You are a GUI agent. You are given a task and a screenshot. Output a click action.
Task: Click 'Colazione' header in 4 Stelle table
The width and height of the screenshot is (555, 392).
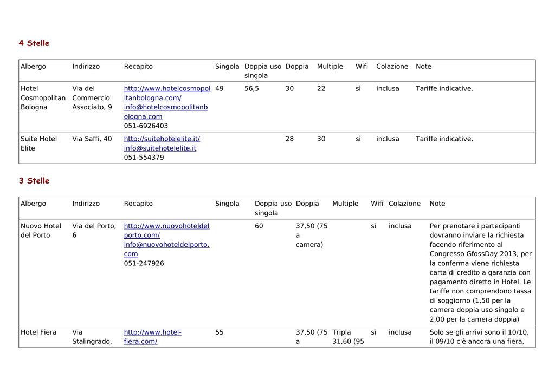click(392, 67)
